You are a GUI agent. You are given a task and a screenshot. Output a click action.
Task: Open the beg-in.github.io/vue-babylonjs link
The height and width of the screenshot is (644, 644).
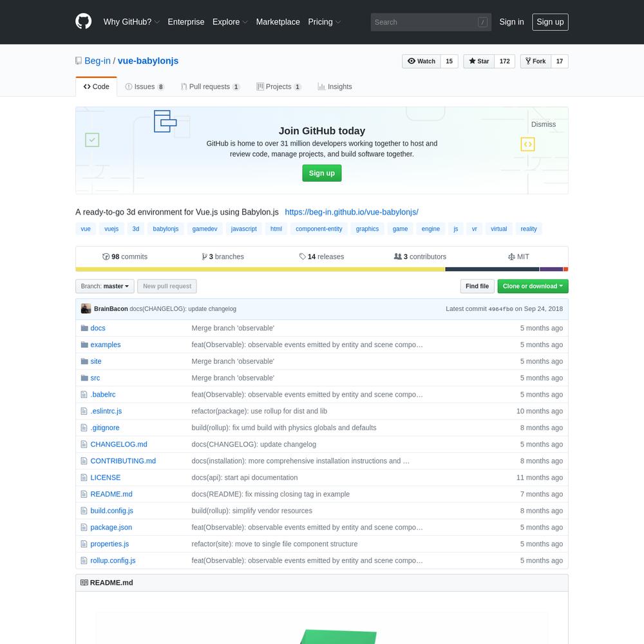click(352, 212)
